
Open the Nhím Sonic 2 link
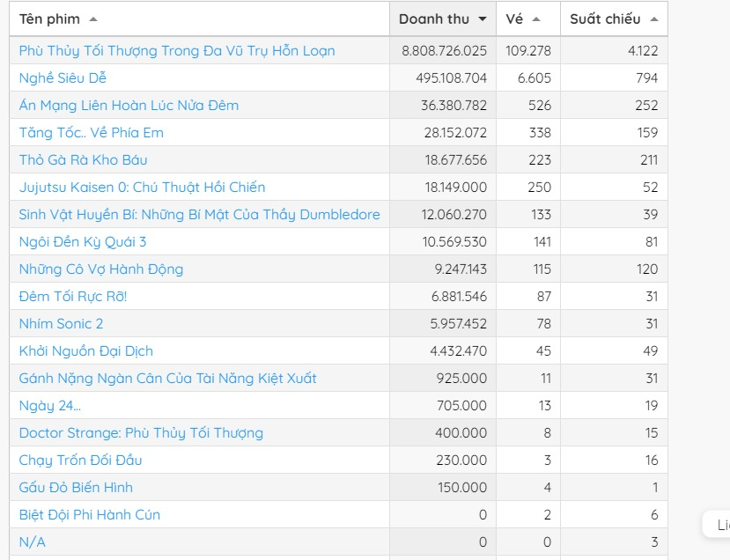pos(61,323)
